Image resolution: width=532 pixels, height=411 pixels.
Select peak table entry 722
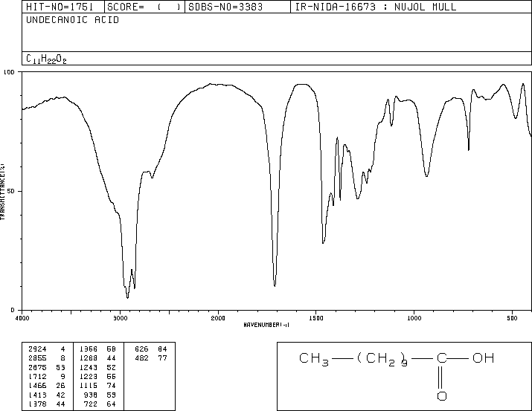click(91, 404)
